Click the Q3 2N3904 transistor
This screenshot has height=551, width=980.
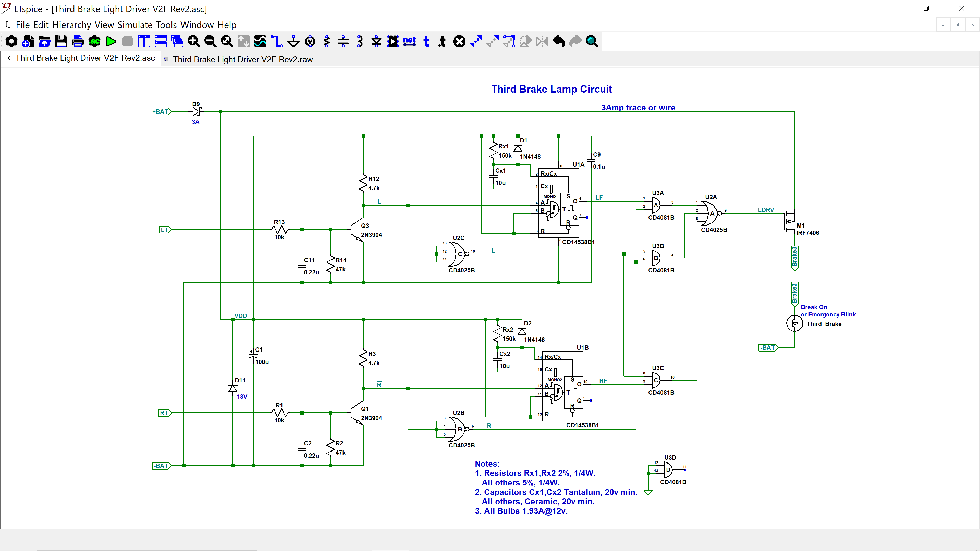pos(357,230)
